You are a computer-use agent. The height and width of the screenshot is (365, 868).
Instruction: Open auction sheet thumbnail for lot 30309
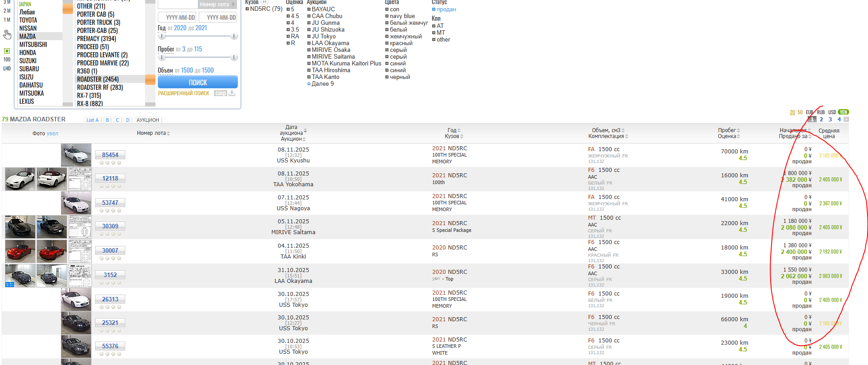[80, 226]
